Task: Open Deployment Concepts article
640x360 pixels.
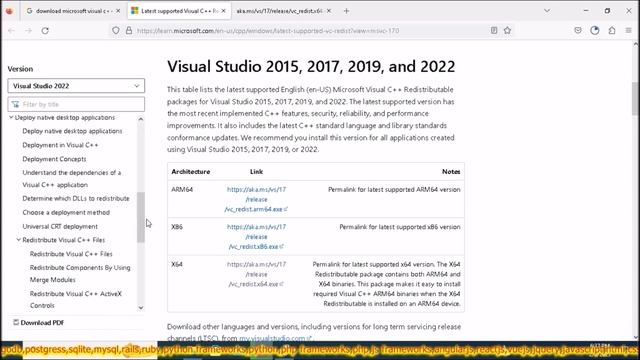Action: [x=54, y=159]
